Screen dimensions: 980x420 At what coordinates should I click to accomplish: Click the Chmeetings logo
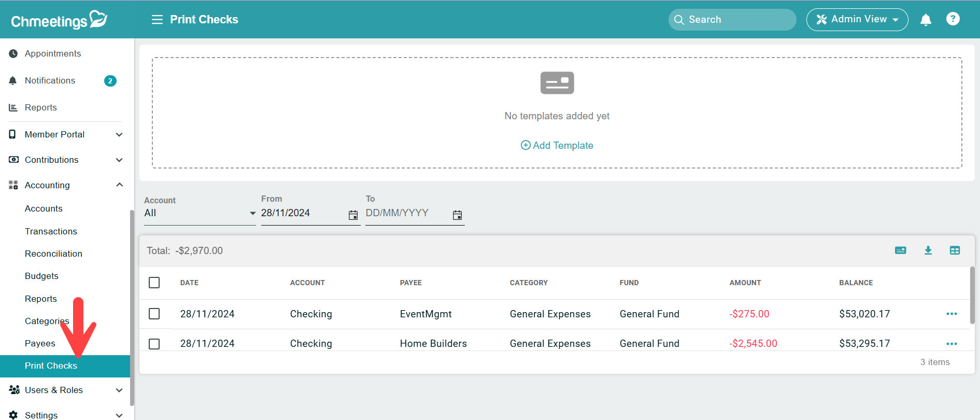tap(59, 20)
